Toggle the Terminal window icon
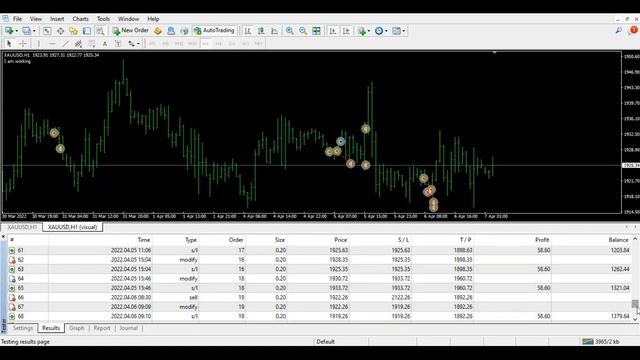640x360 pixels. point(87,31)
